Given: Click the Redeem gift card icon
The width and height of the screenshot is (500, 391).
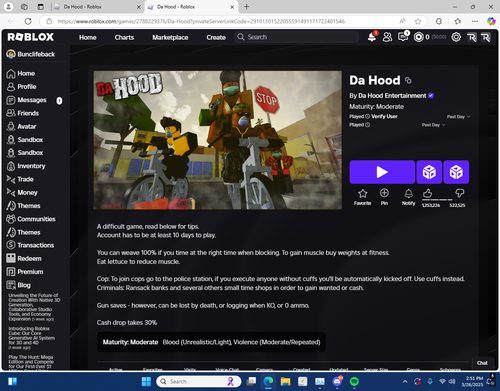Looking at the screenshot, I should pyautogui.click(x=11, y=258).
